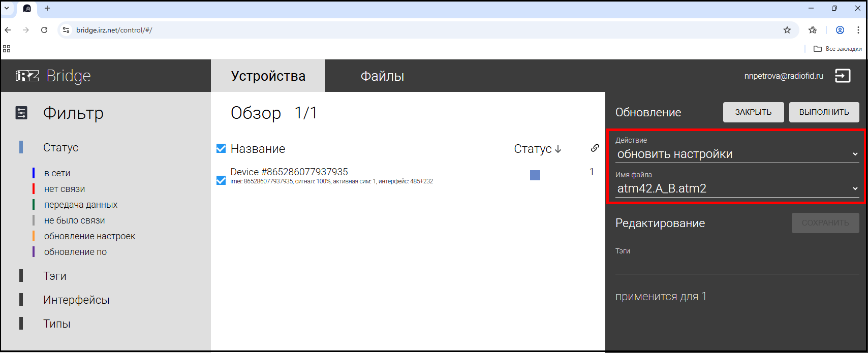The image size is (868, 353).
Task: Click the link icon in table header
Action: [595, 148]
